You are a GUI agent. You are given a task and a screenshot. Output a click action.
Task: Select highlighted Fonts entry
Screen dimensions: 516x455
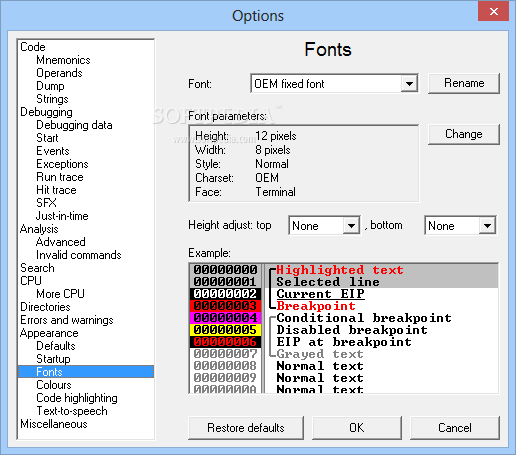(86, 372)
